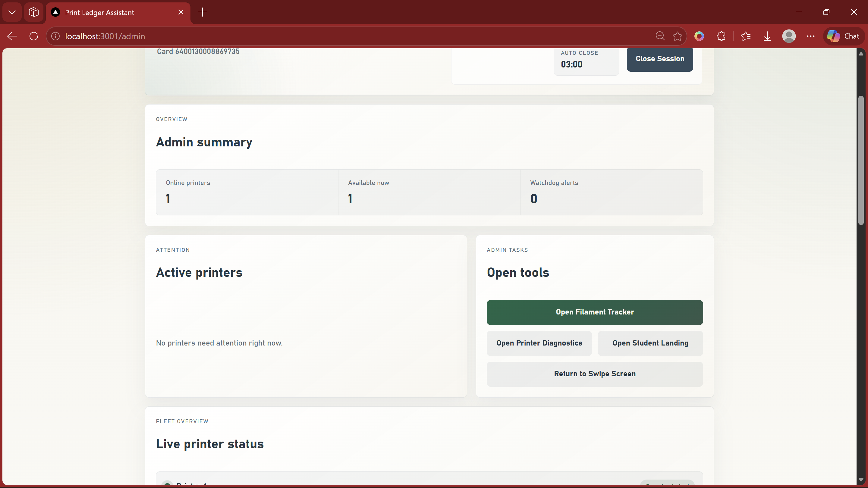The image size is (868, 488).
Task: Click the page vertical scrollbar thumb
Action: tap(860, 160)
